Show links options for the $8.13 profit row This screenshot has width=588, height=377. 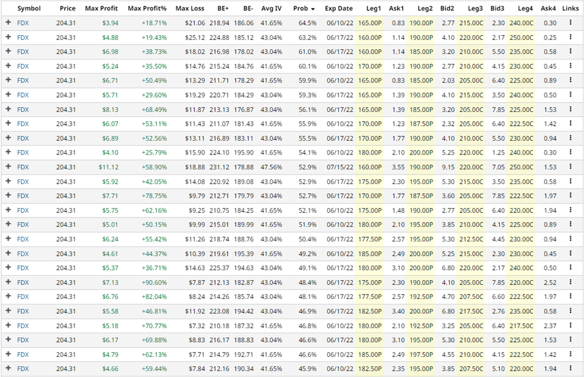pyautogui.click(x=570, y=109)
